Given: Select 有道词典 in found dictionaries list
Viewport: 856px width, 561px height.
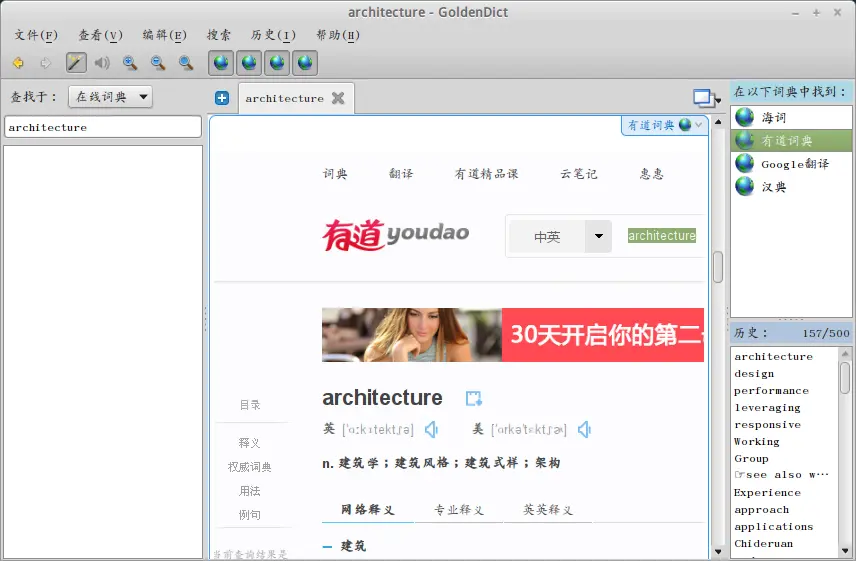Looking at the screenshot, I should 791,141.
